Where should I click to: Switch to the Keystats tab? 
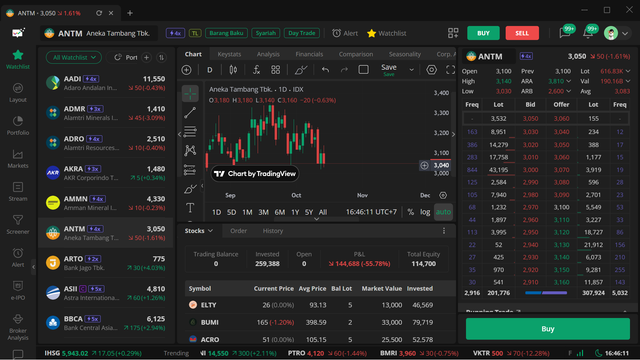coord(229,54)
